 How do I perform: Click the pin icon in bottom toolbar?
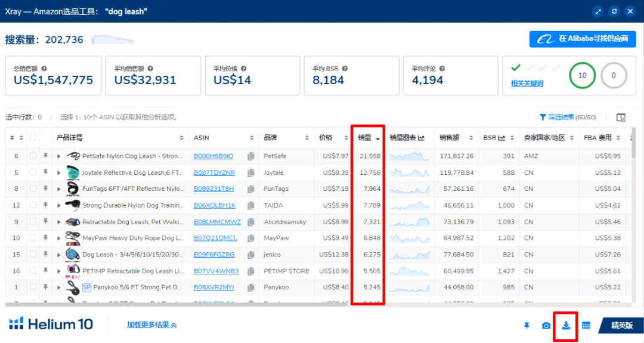[x=527, y=325]
